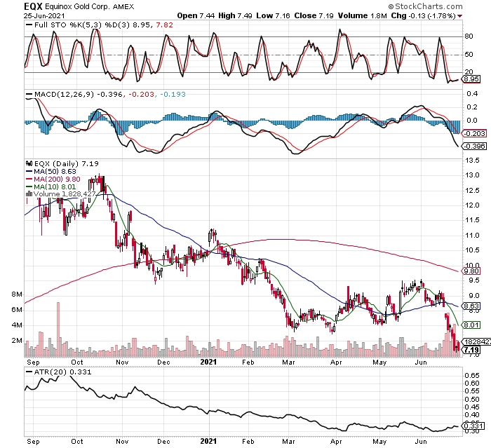This screenshot has width=491, height=448.
Task: Click the tallest September volume spike bar
Action: point(58,330)
